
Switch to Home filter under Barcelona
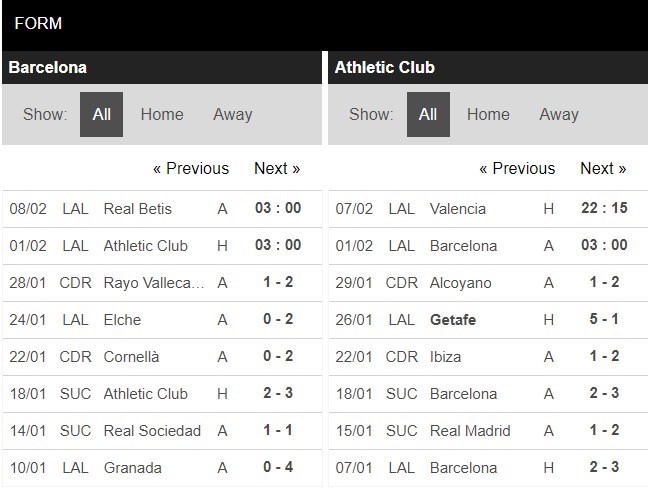tap(162, 114)
